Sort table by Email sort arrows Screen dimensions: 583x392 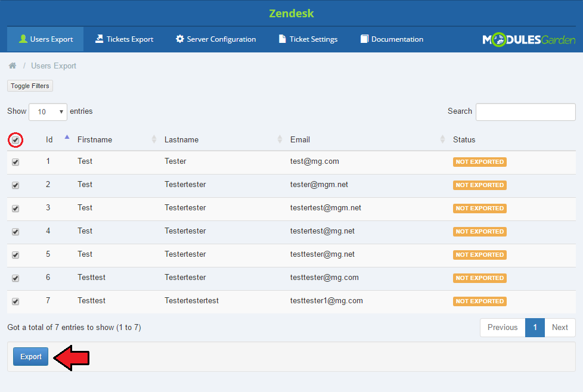[442, 139]
